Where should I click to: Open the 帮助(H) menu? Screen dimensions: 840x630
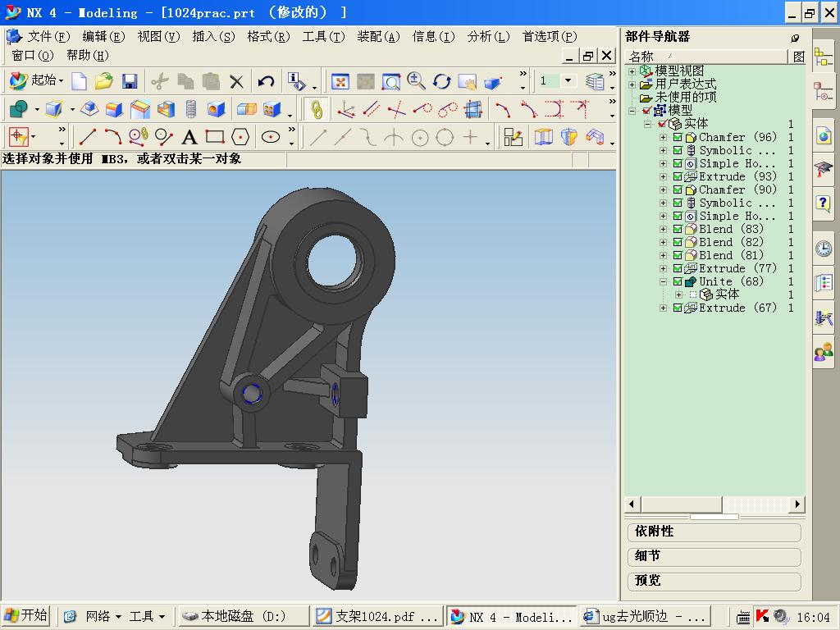coord(87,55)
